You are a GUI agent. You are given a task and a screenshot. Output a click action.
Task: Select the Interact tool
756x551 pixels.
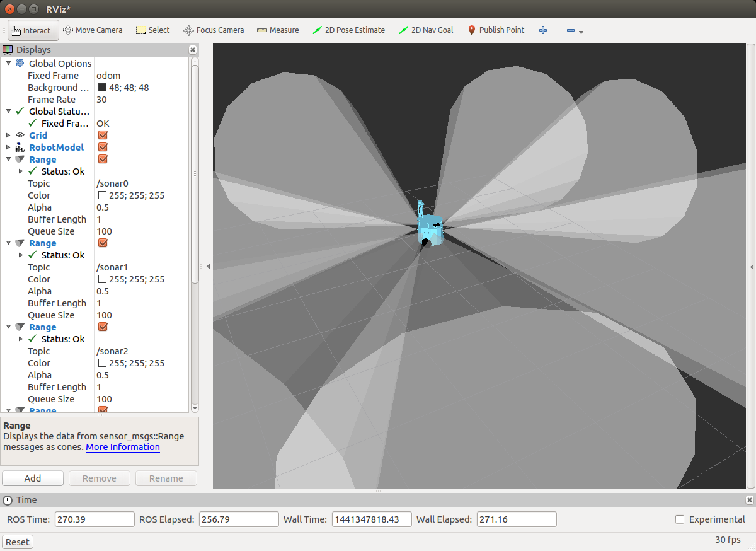click(33, 30)
